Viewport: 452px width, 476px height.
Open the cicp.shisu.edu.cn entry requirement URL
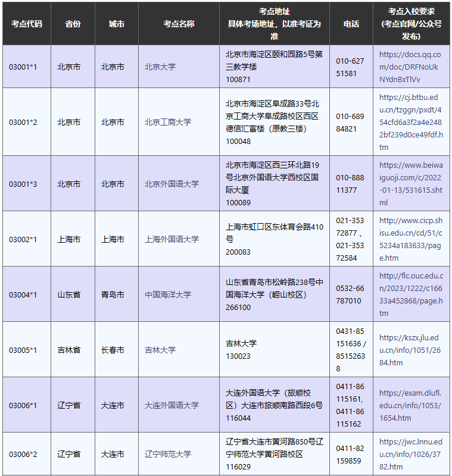tap(411, 239)
